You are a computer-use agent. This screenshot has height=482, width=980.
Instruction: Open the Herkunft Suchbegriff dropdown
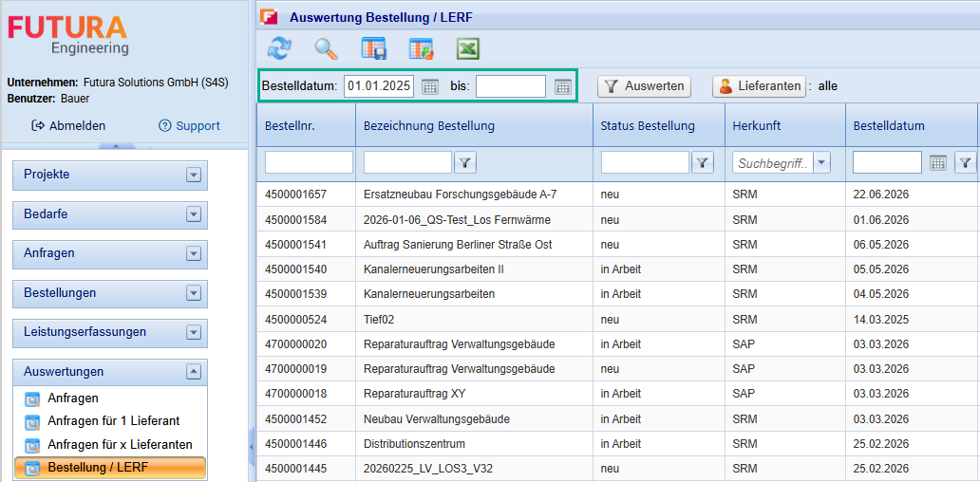tap(822, 163)
